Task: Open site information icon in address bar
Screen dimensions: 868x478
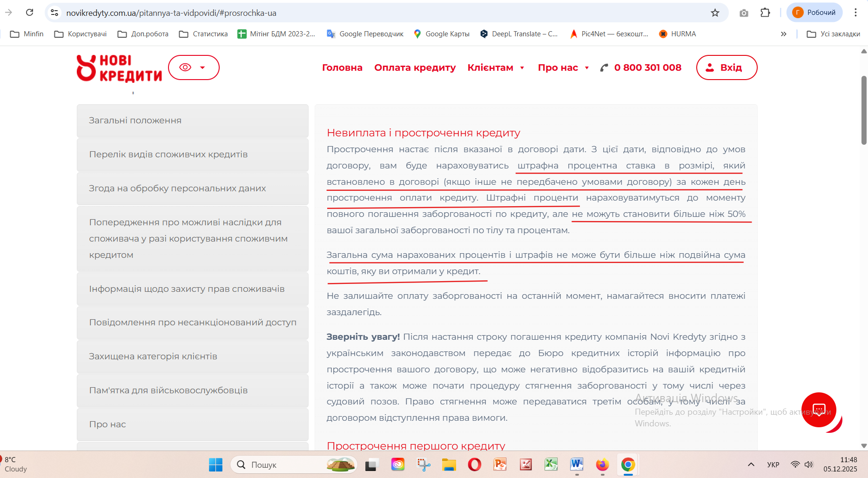Action: point(54,13)
